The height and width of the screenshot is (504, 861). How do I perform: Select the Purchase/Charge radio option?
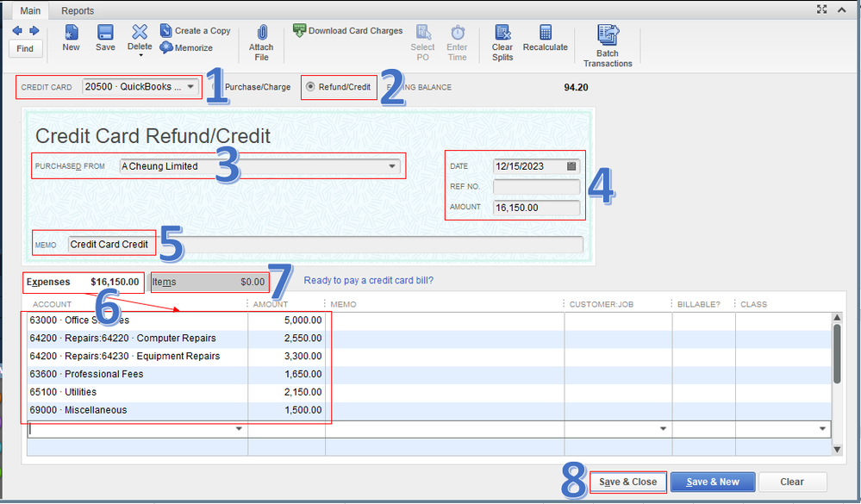point(252,87)
